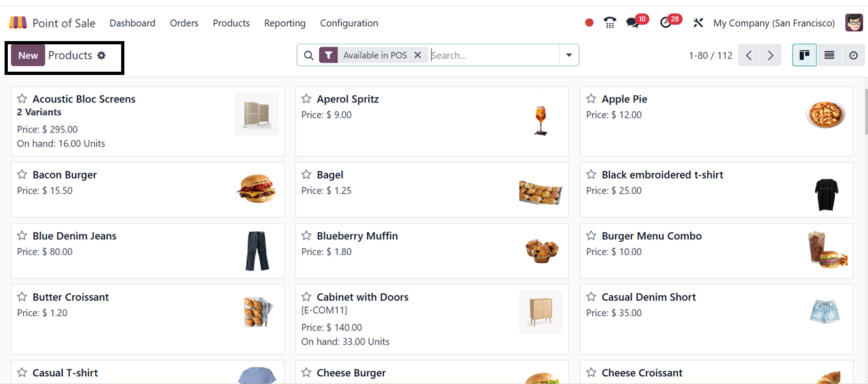Go to next page of products

[x=770, y=55]
